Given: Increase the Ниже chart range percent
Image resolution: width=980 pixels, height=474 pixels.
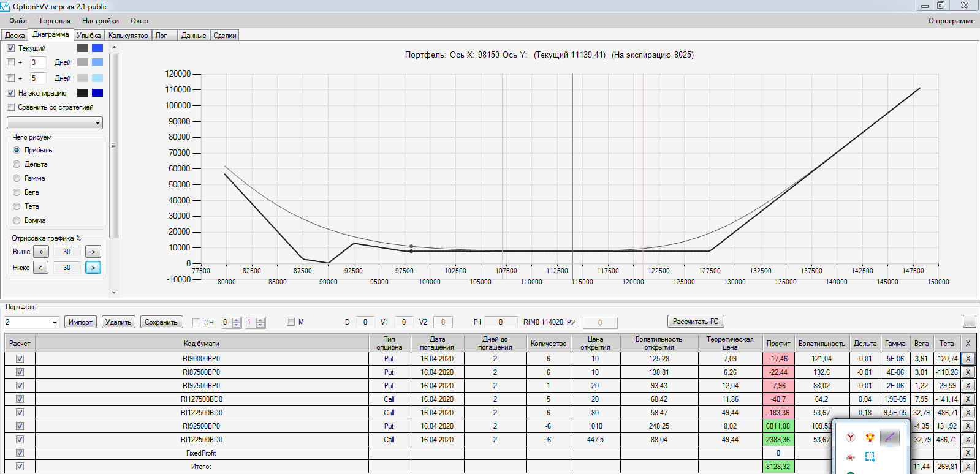Looking at the screenshot, I should pos(93,268).
